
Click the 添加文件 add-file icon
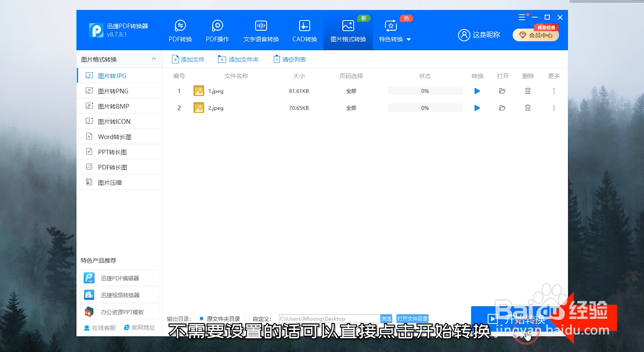175,59
